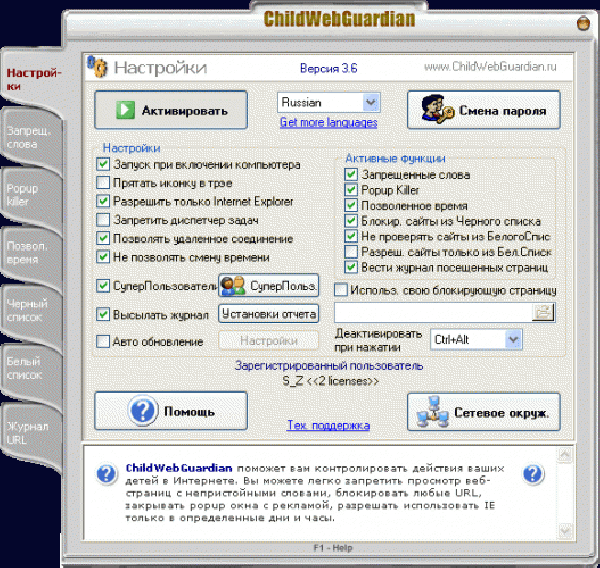Image resolution: width=600 pixels, height=568 pixels.
Task: Open the Позвол. время tab
Action: point(31,253)
